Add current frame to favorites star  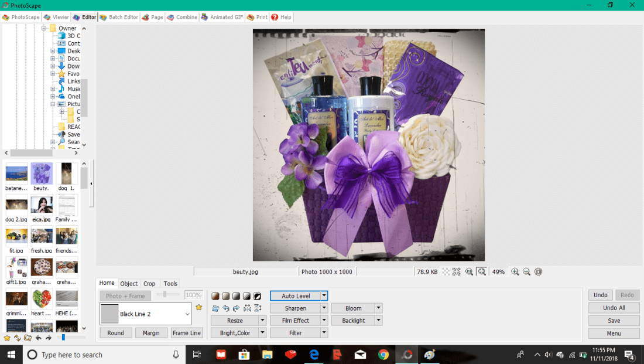point(199,307)
